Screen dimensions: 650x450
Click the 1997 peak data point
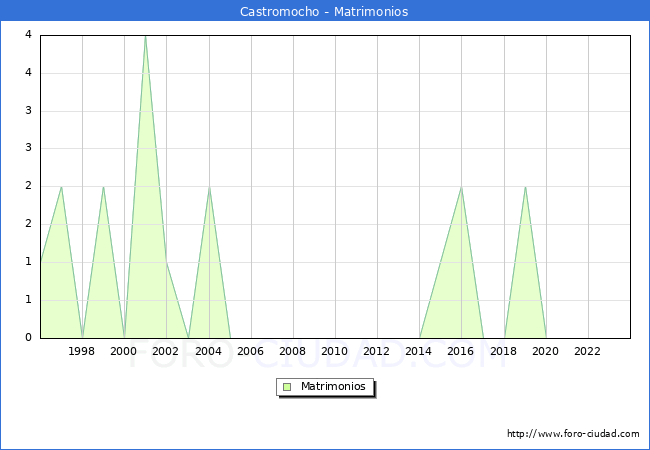tap(61, 187)
